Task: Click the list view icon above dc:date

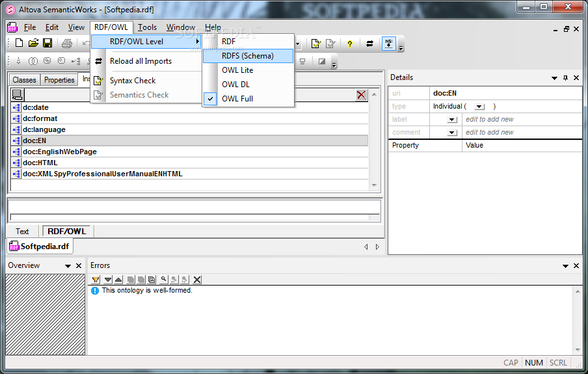Action: tap(18, 95)
